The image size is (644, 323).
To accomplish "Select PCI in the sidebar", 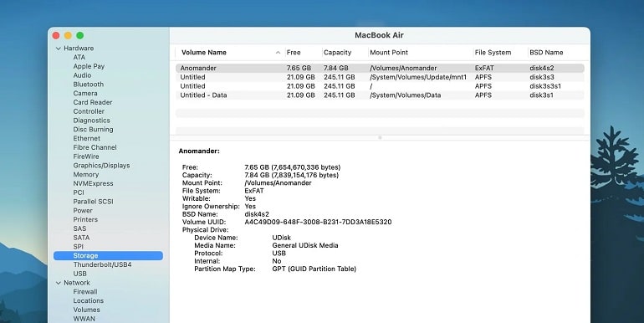I will (x=79, y=193).
